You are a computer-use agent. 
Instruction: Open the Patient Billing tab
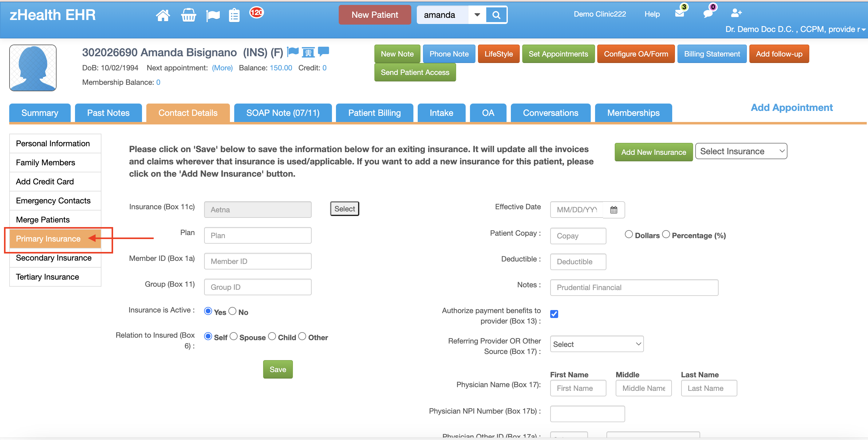pyautogui.click(x=374, y=113)
